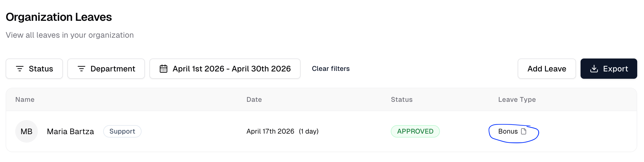The width and height of the screenshot is (644, 162).
Task: Select the Date column header
Action: (254, 100)
